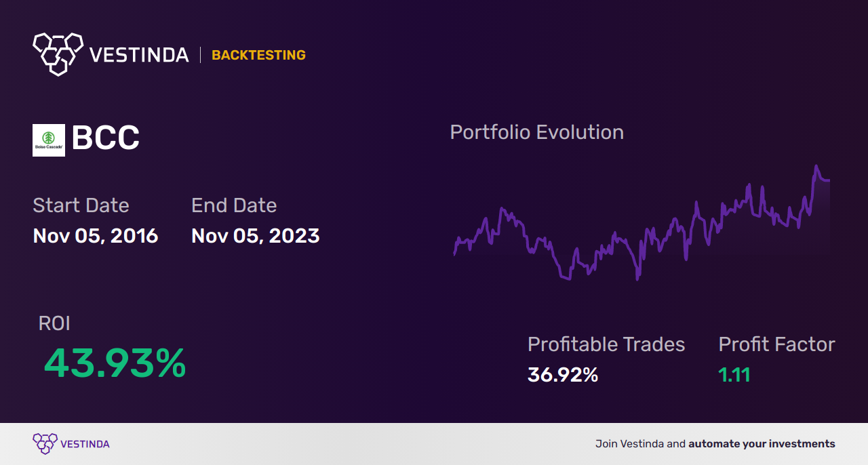This screenshot has width=868, height=465.
Task: Click the Profit Factor label
Action: click(776, 344)
